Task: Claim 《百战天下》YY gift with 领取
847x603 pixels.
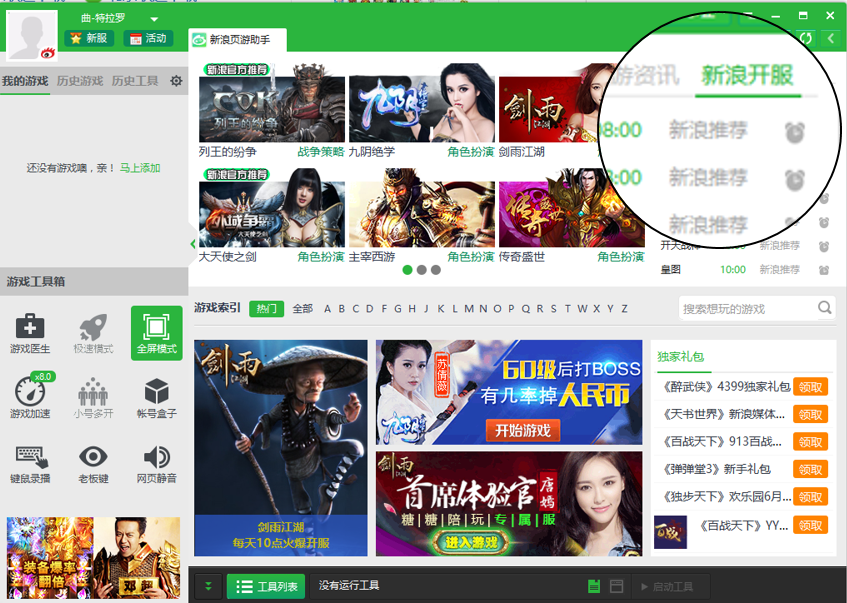Action: 810,525
